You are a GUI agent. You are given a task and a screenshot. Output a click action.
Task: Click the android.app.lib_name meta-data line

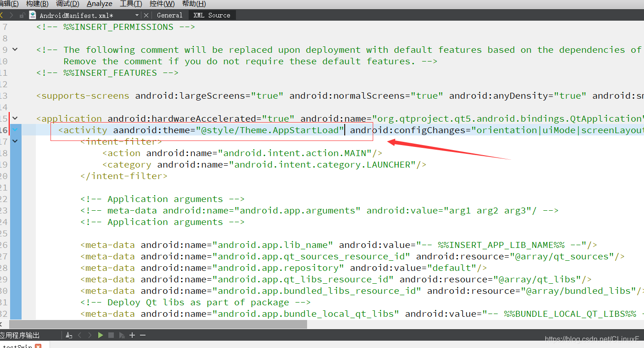click(339, 245)
